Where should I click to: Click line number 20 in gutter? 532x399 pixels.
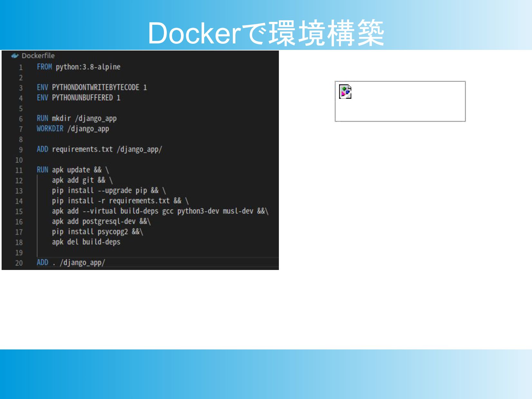tap(19, 263)
